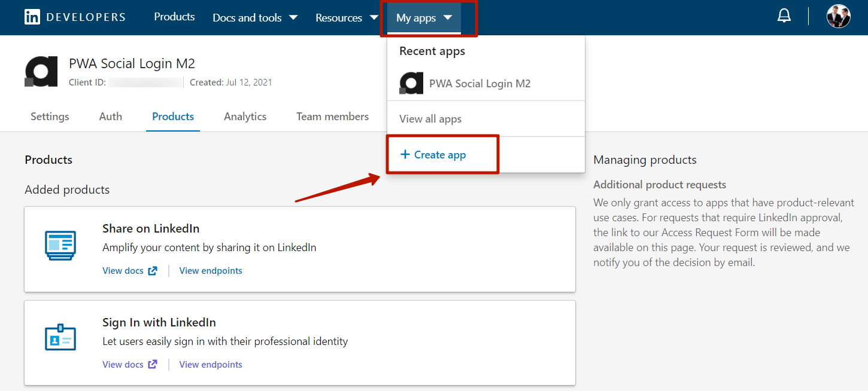Screen dimensions: 868x391
Task: Click the app icon in Recent apps
Action: (411, 83)
